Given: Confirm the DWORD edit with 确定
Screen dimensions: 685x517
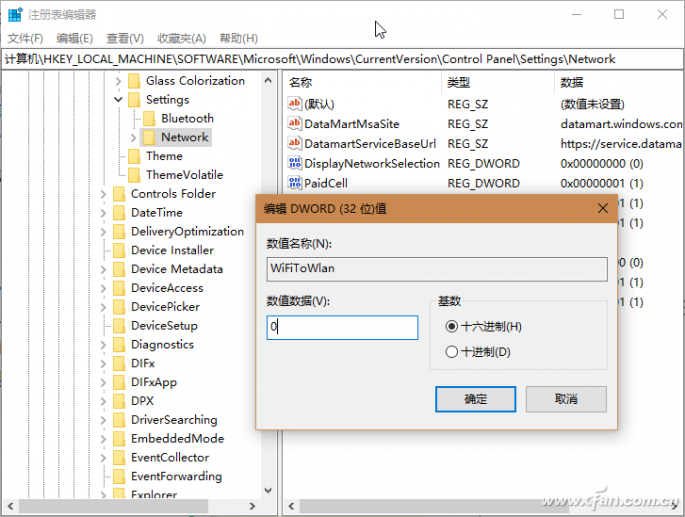Looking at the screenshot, I should point(475,399).
